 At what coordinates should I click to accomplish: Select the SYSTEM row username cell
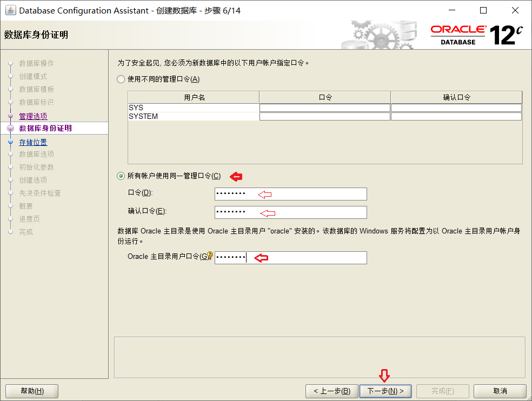(194, 116)
